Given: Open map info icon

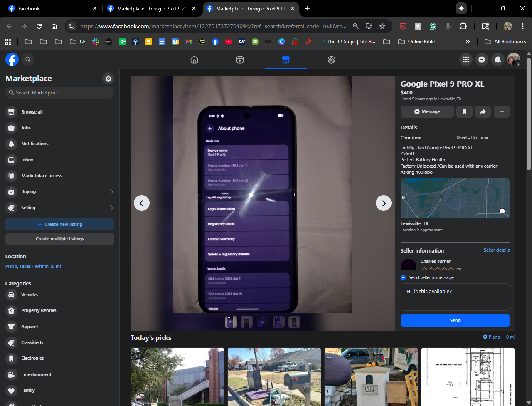Looking at the screenshot, I should coord(502,211).
